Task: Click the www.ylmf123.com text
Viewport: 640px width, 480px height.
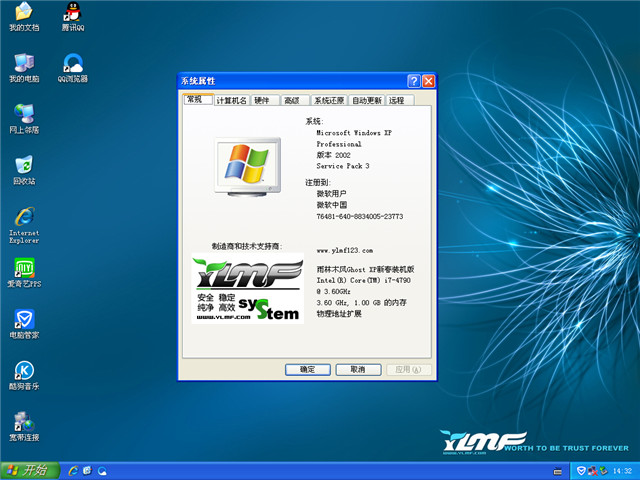Action: tap(344, 250)
